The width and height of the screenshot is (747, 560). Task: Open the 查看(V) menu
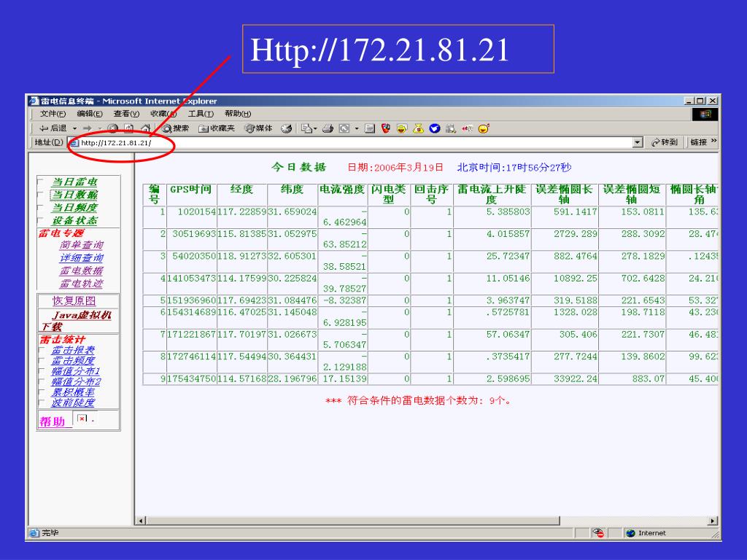pyautogui.click(x=126, y=114)
